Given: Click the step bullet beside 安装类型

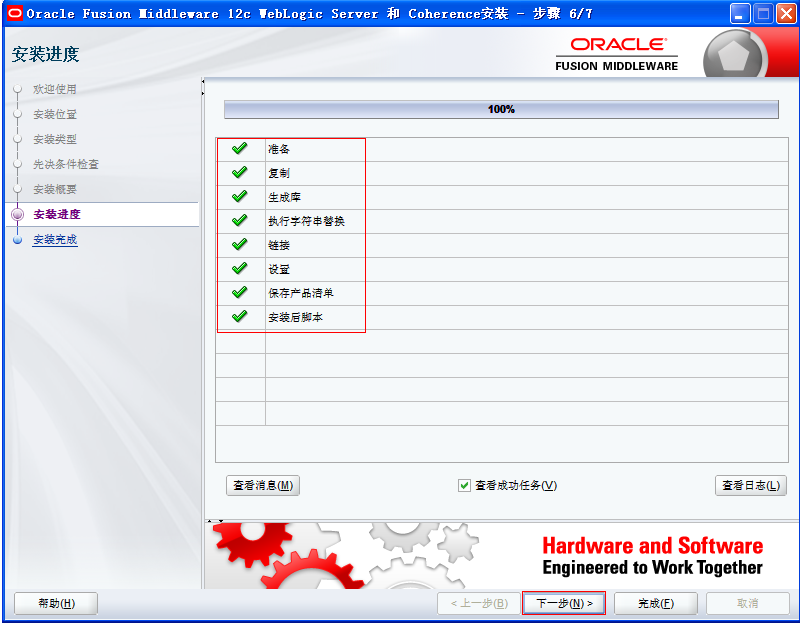Looking at the screenshot, I should point(17,139).
